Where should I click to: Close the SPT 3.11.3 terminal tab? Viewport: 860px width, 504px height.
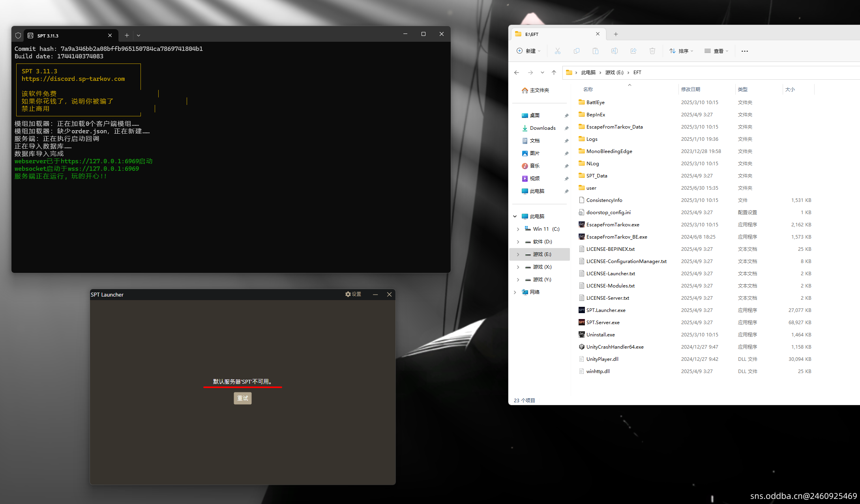click(110, 35)
